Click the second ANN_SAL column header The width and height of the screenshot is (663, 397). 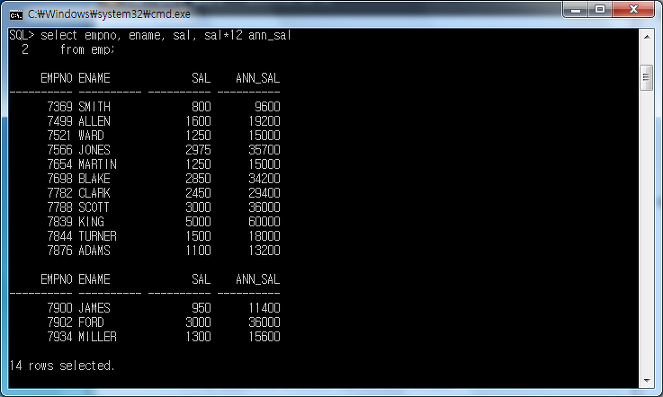coord(258,279)
